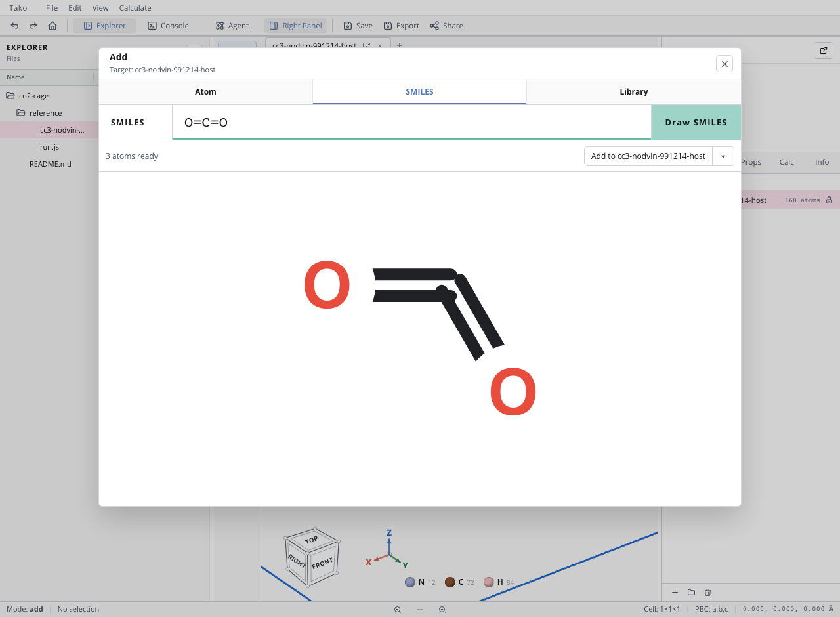The image size is (840, 617).
Task: Click the Name column header
Action: click(16, 77)
